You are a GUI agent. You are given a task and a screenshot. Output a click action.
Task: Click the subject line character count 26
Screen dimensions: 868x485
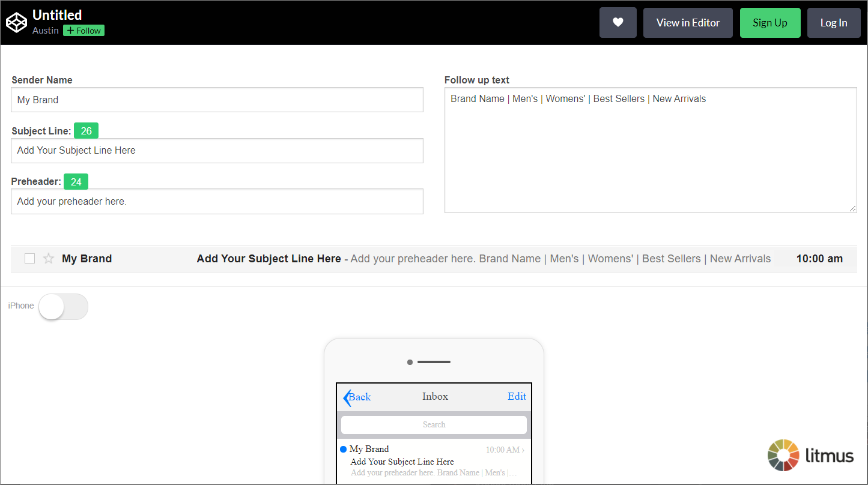[x=86, y=131]
